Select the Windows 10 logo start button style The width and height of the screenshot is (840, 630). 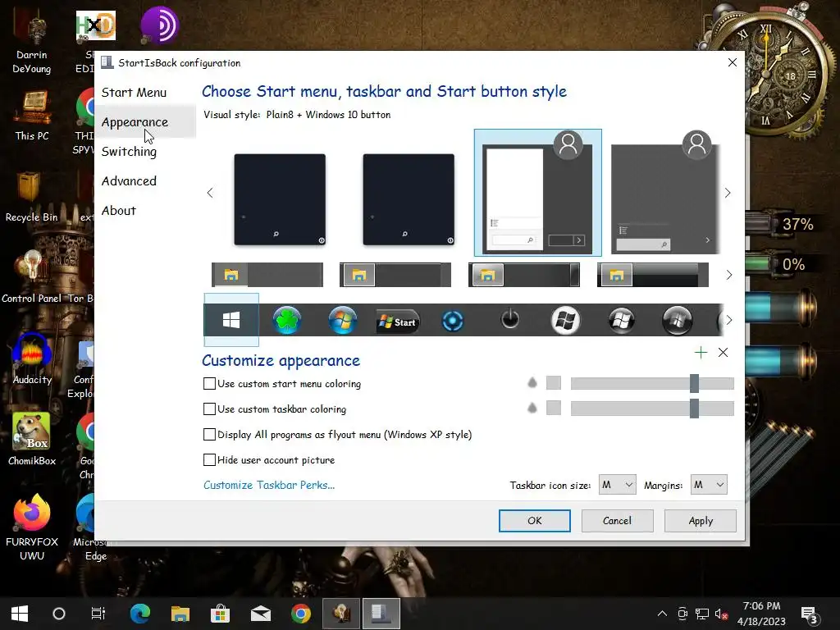231,320
